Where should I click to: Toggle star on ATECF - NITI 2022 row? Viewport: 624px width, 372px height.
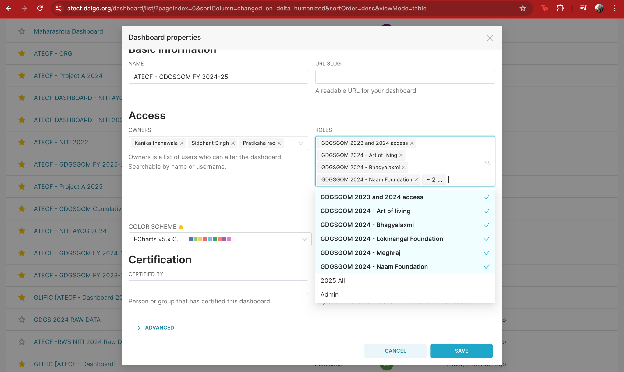pos(21,142)
